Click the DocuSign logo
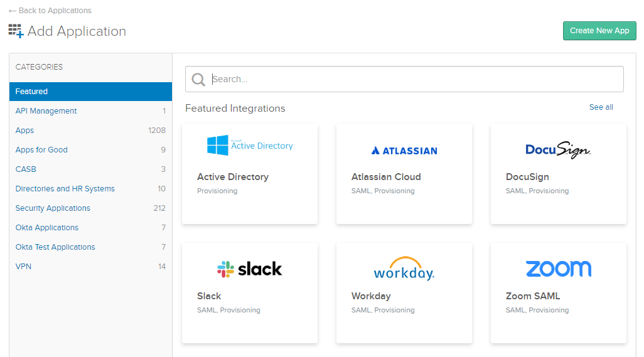Viewport: 644px width, 357px height. [558, 150]
